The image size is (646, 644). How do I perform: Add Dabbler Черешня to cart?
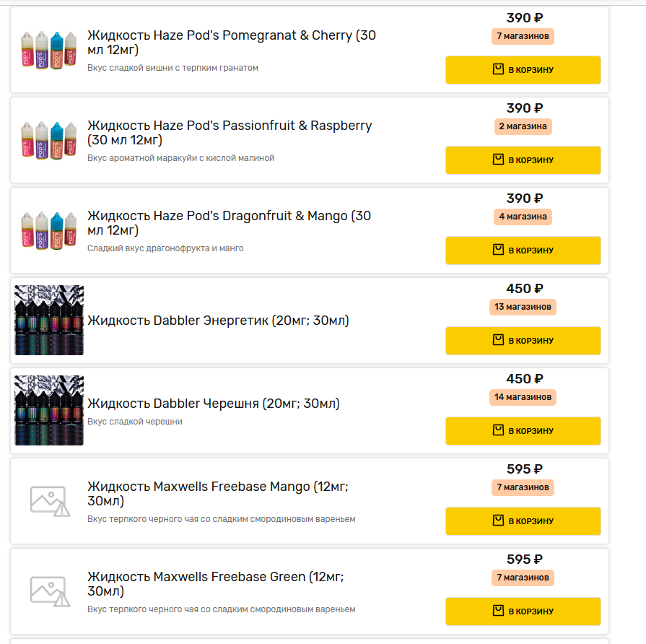(x=523, y=431)
